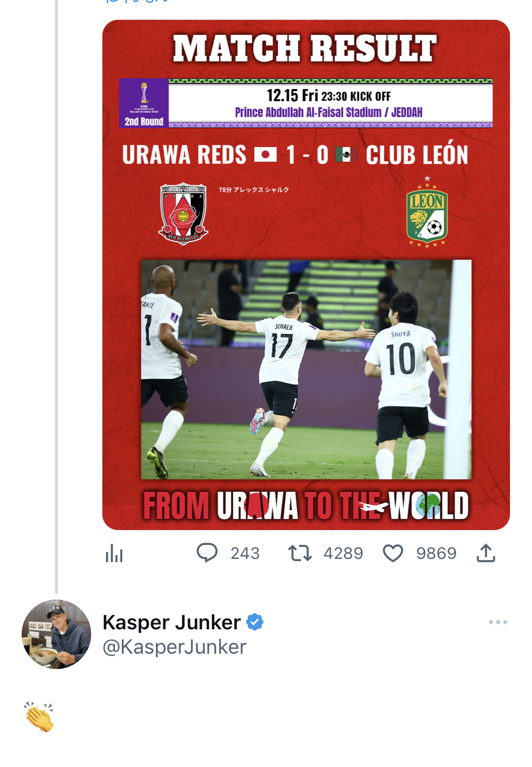This screenshot has width=532, height=767.
Task: Click the Kasper Junker display name
Action: (x=171, y=623)
